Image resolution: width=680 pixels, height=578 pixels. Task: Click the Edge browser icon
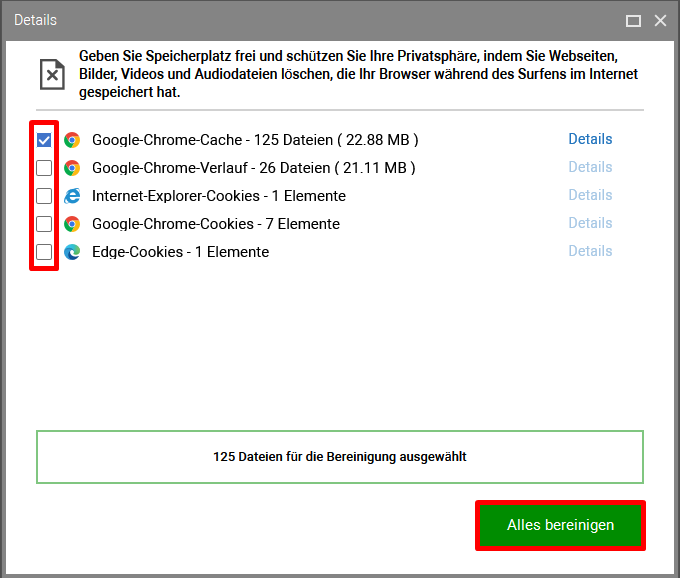point(72,252)
